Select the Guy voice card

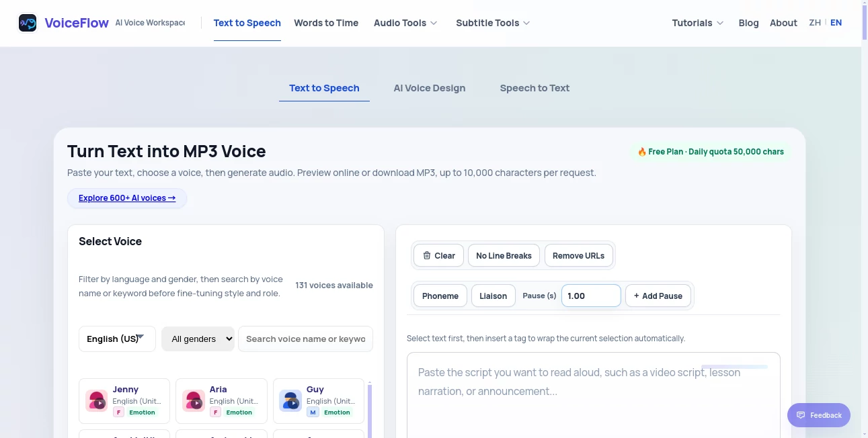coord(319,401)
